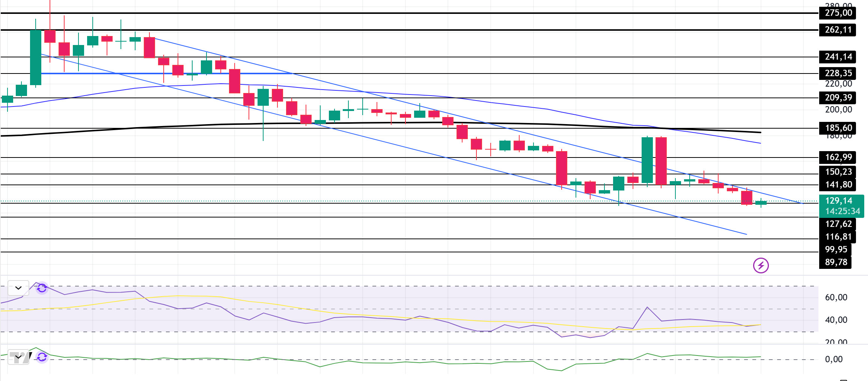Viewport: 868px width, 381px height.
Task: Click the 14:25:34 candle countdown timer
Action: click(842, 211)
